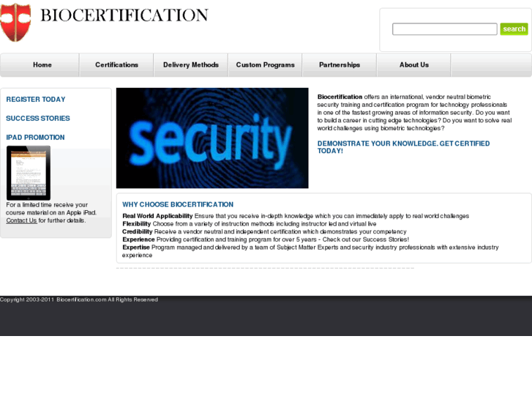
Task: Click the security fingerprint banner image
Action: point(212,138)
